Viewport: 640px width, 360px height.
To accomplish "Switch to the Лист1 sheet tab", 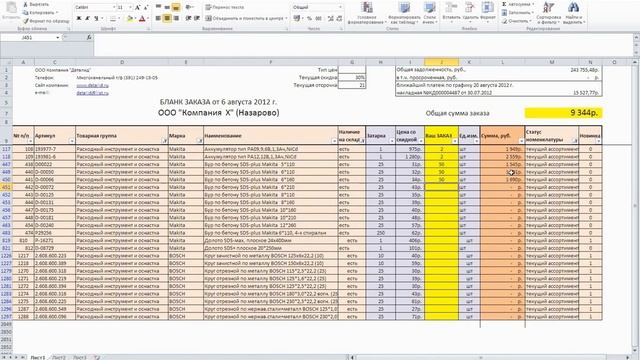I will tap(38, 357).
